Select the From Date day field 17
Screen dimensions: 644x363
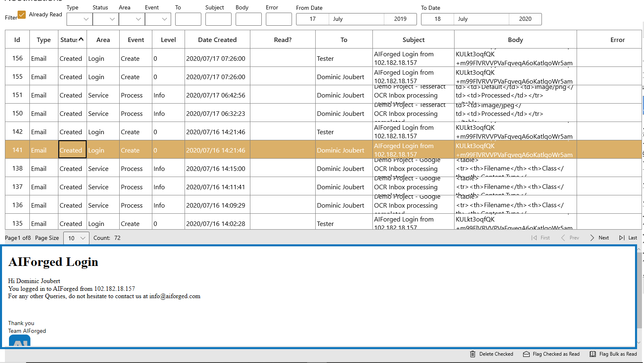click(x=313, y=19)
